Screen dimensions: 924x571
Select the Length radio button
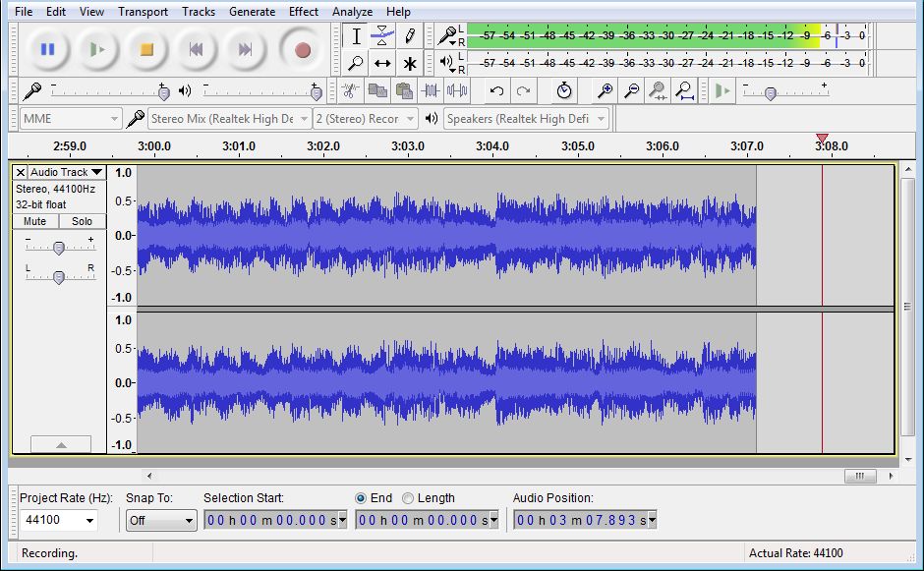(408, 498)
